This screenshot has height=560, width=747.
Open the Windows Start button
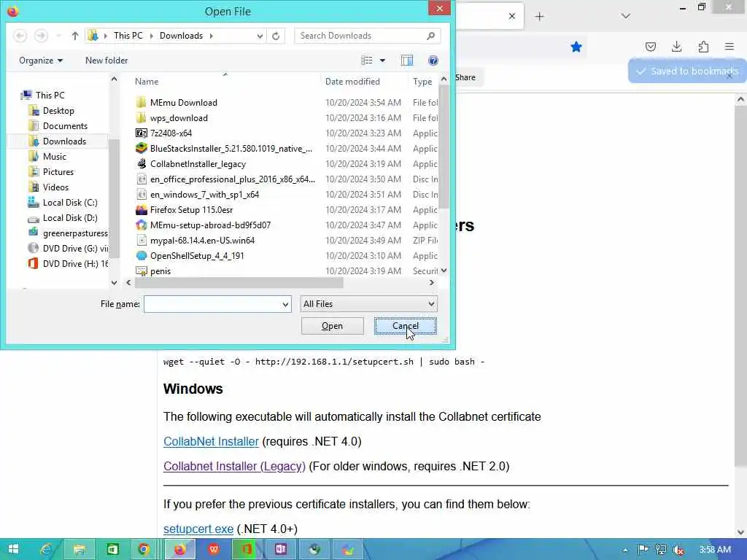pyautogui.click(x=13, y=549)
